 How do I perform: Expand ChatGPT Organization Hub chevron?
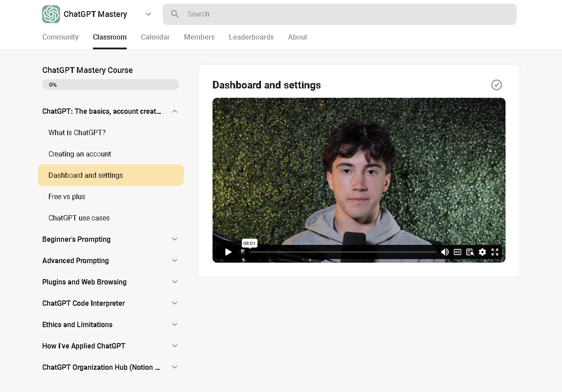[x=175, y=367]
